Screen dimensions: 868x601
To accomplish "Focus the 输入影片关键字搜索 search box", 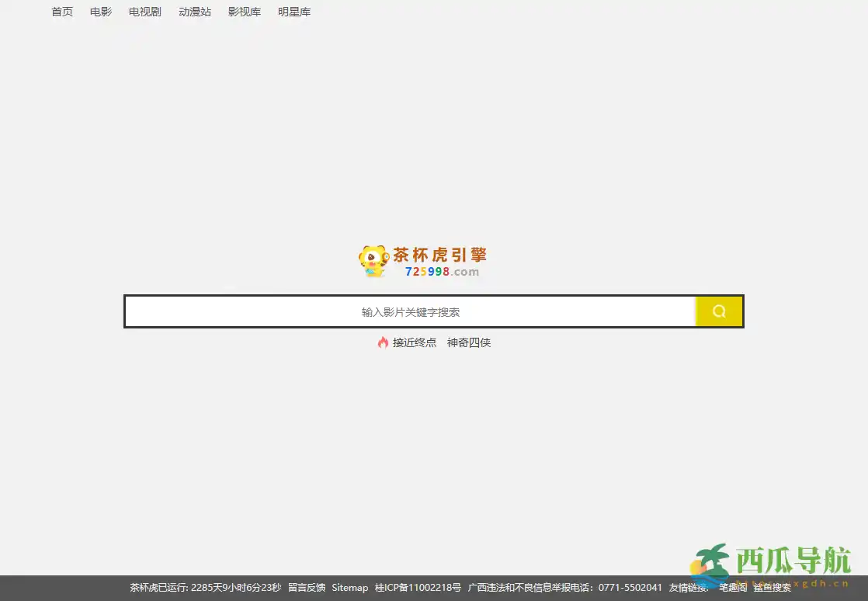I will pyautogui.click(x=410, y=311).
